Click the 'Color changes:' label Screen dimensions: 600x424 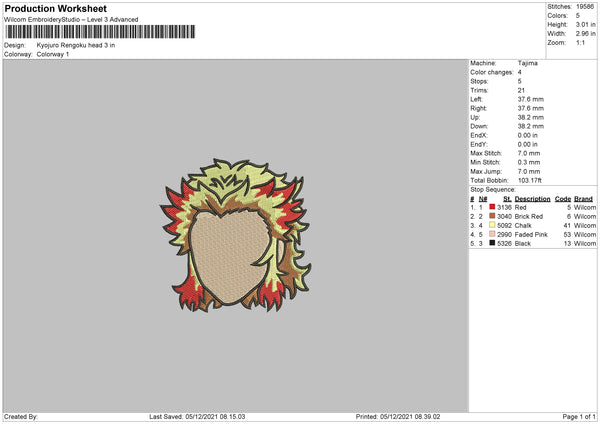[492, 72]
